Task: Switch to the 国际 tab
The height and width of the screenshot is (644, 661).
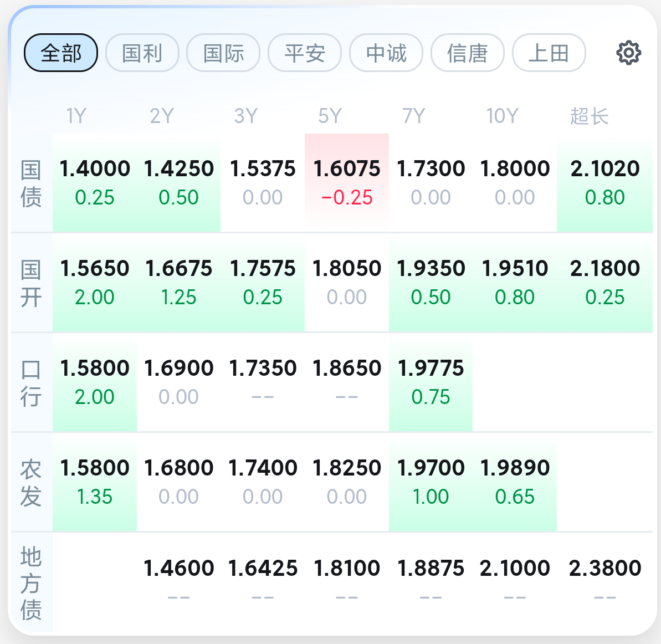Action: pyautogui.click(x=223, y=53)
